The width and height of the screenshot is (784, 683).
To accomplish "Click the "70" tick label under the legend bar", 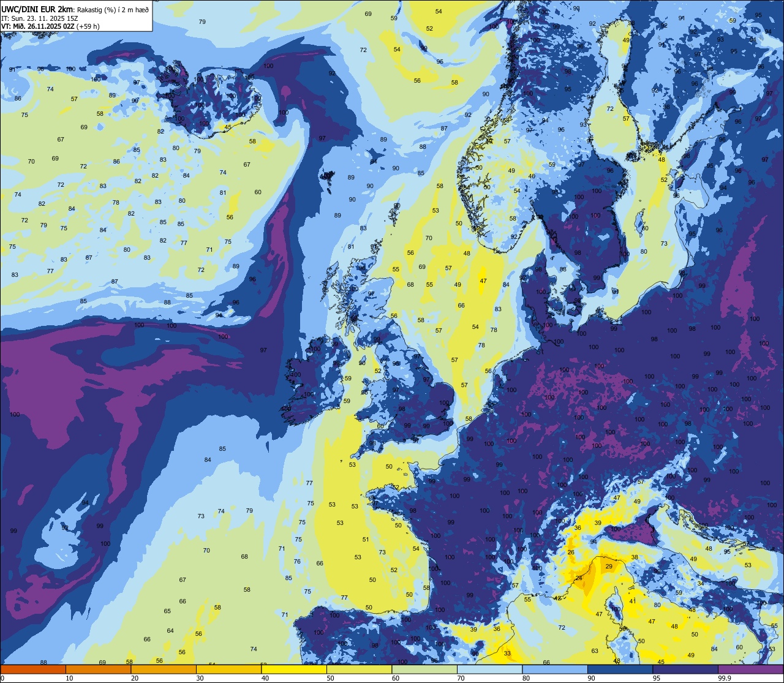I will click(461, 678).
